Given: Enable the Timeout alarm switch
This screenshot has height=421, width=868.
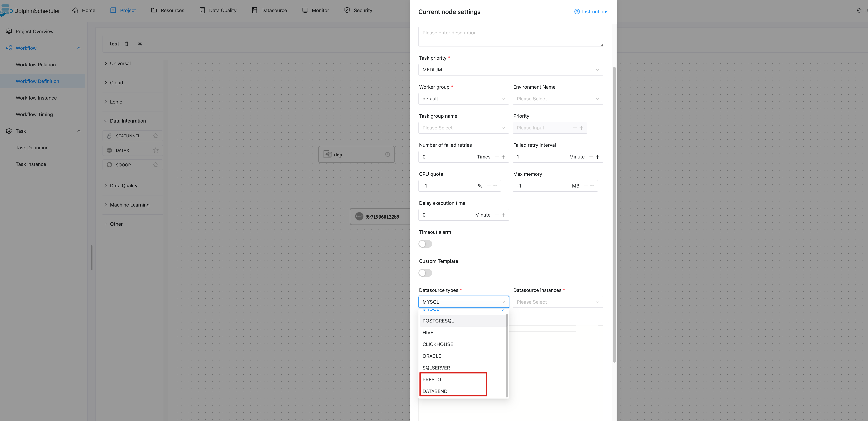Looking at the screenshot, I should point(425,244).
